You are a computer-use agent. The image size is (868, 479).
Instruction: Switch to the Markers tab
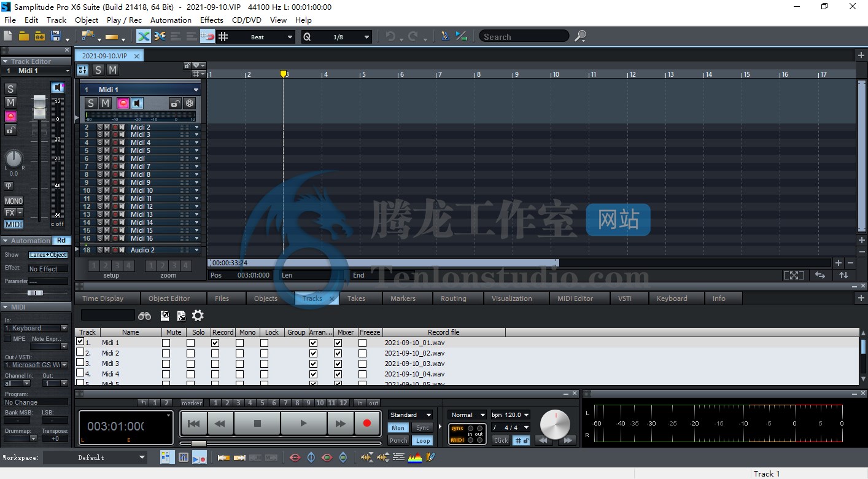(x=403, y=298)
